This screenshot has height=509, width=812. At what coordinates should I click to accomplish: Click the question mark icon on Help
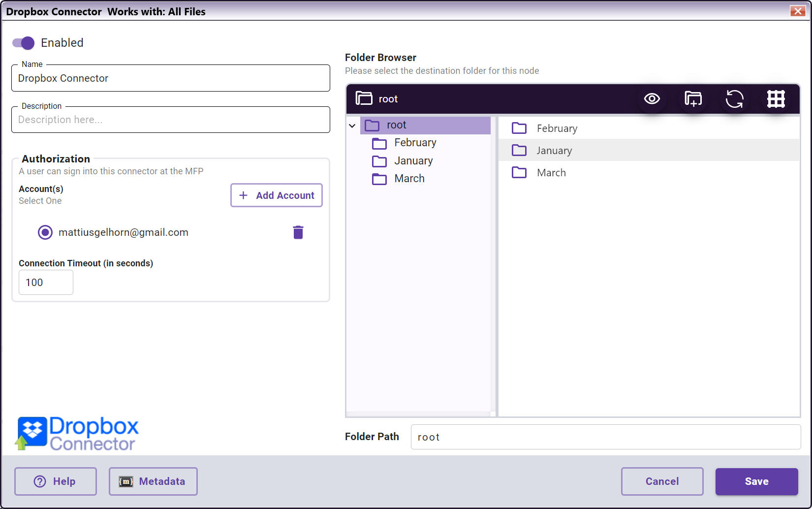40,481
